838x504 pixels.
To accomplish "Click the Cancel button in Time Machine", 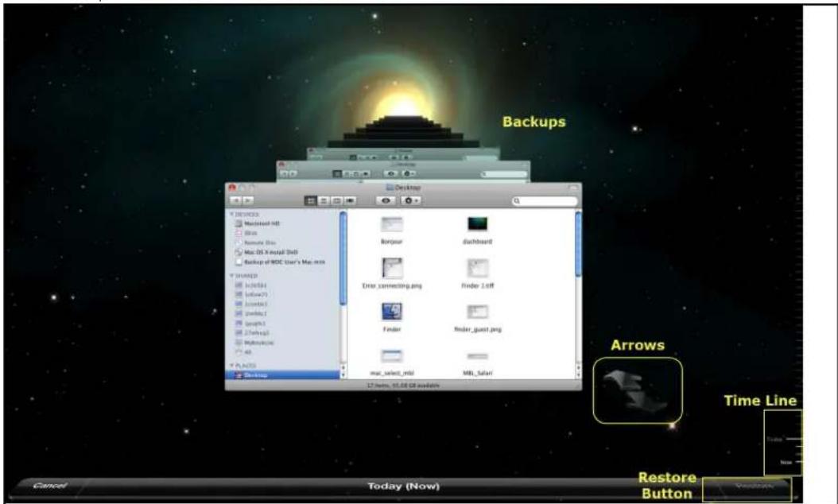I will pos(50,486).
